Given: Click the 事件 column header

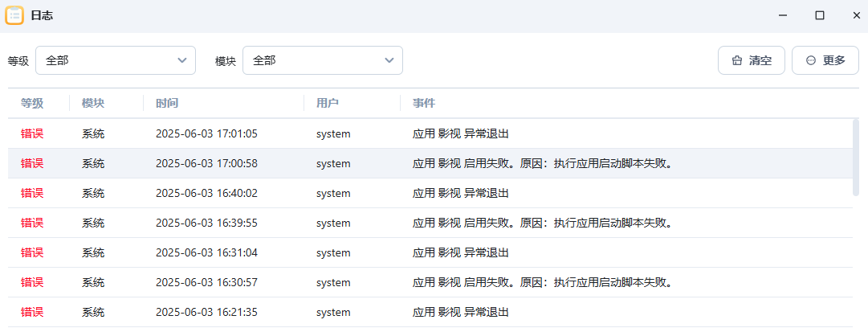Looking at the screenshot, I should (x=424, y=103).
